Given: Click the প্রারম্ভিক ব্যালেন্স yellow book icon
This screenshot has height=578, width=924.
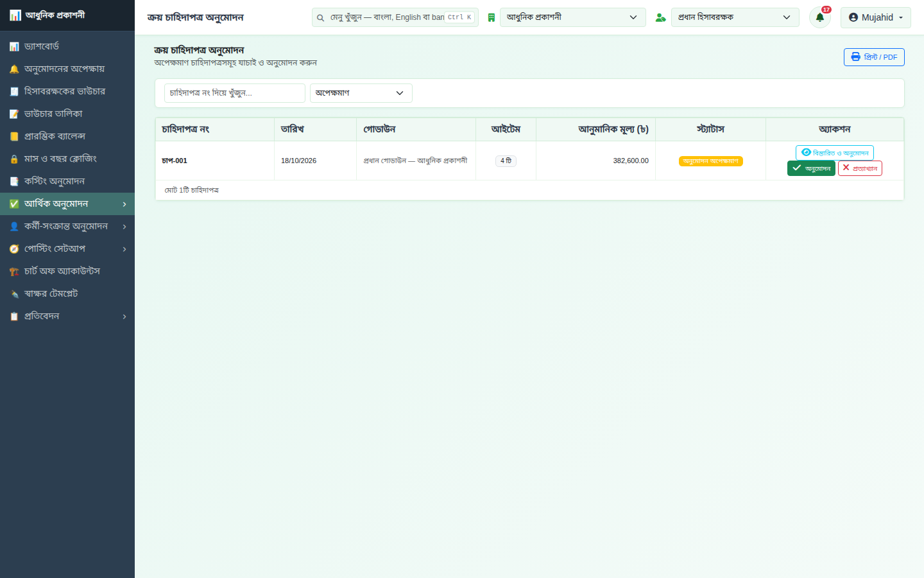Looking at the screenshot, I should [14, 136].
